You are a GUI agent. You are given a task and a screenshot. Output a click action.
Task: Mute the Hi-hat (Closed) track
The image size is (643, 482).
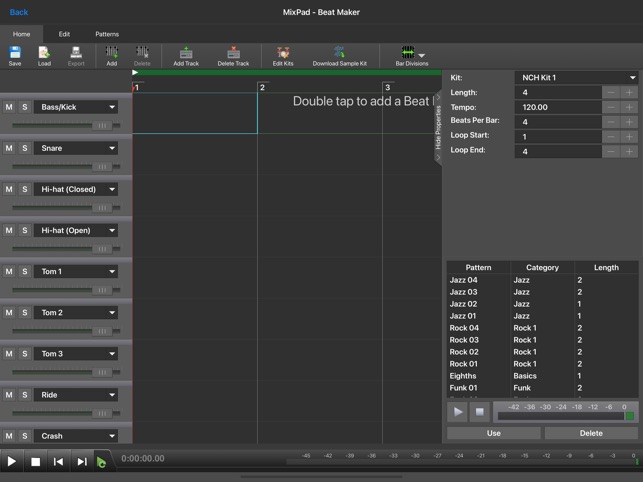coord(9,189)
